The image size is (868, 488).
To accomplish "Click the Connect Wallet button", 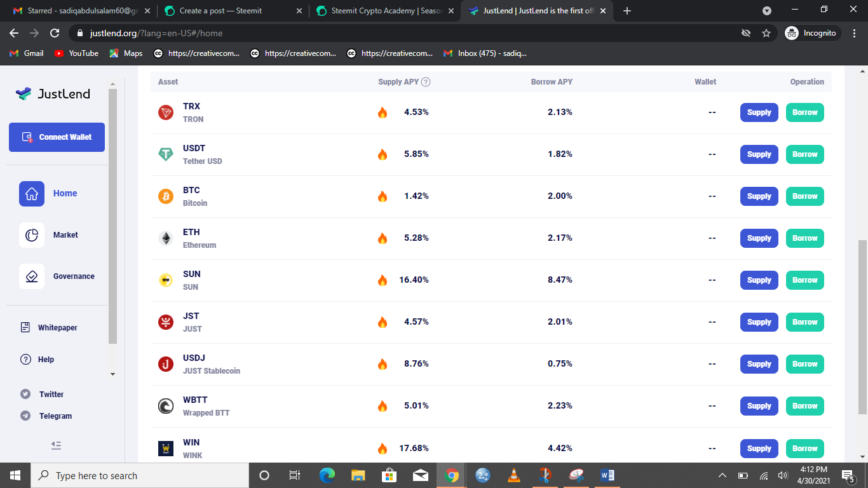I will (x=57, y=137).
